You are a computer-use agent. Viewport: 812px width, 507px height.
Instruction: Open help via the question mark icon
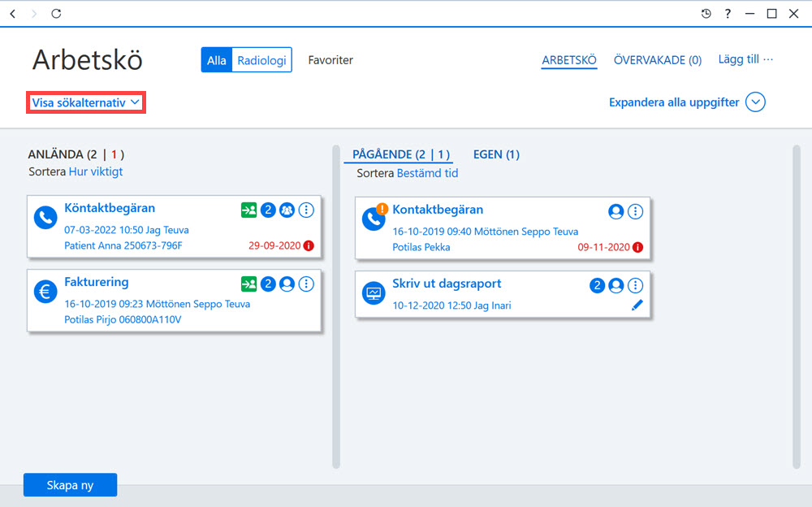tap(728, 14)
